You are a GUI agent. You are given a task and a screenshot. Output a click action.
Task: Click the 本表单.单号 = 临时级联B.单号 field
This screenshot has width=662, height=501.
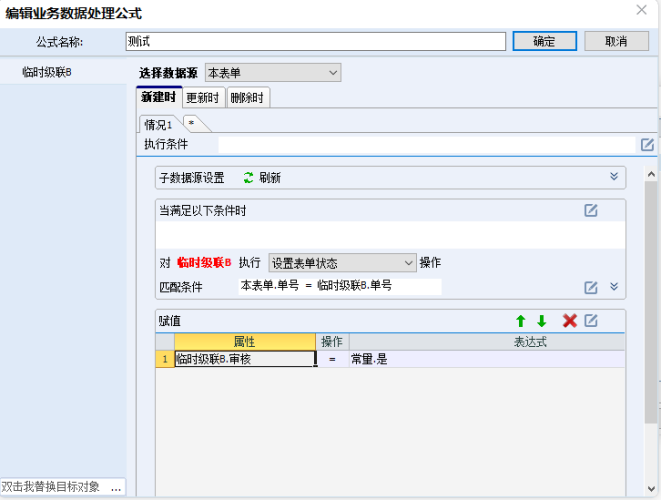pos(340,286)
